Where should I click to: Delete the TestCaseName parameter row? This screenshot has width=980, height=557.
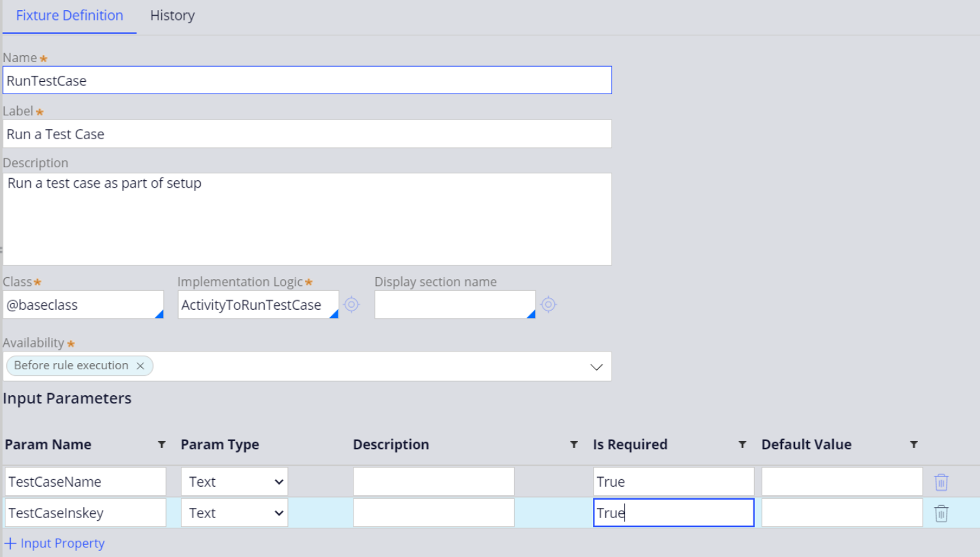[x=941, y=482]
